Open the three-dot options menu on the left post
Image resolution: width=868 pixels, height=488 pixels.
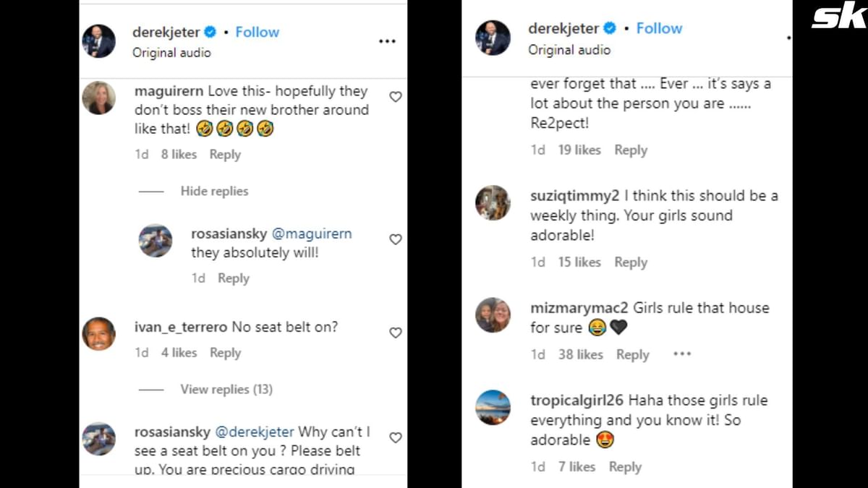(x=387, y=41)
